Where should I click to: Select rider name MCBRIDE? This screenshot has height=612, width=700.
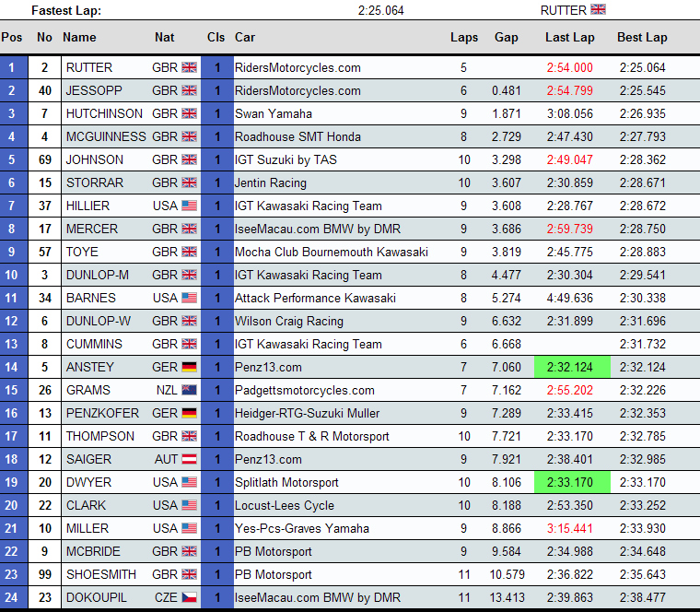(x=93, y=552)
